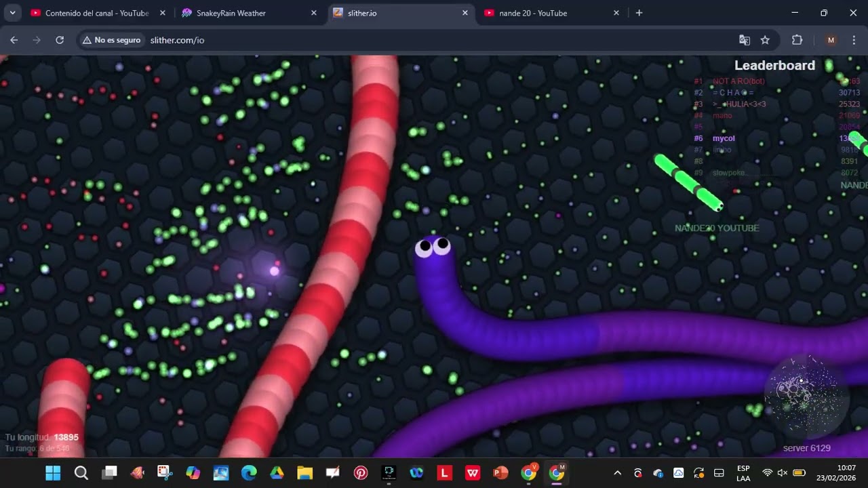Open taskbar Search magnifier

pyautogui.click(x=81, y=473)
